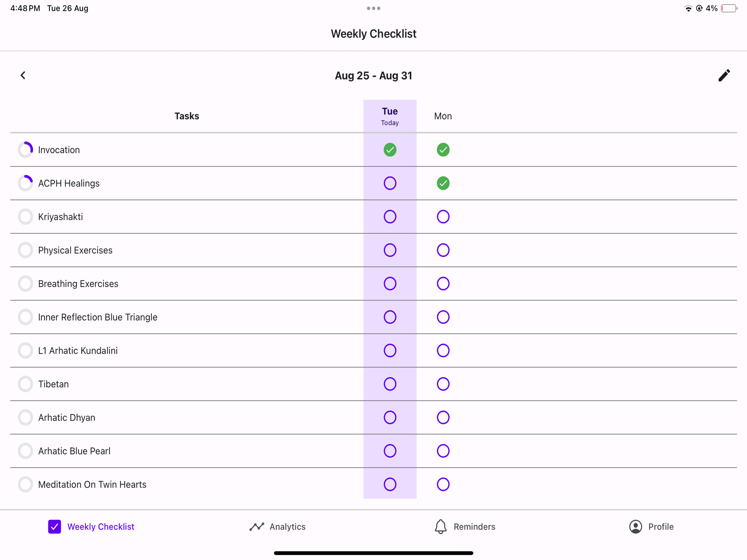
Task: Click the Breathing Exercises progress ring
Action: coord(25,284)
